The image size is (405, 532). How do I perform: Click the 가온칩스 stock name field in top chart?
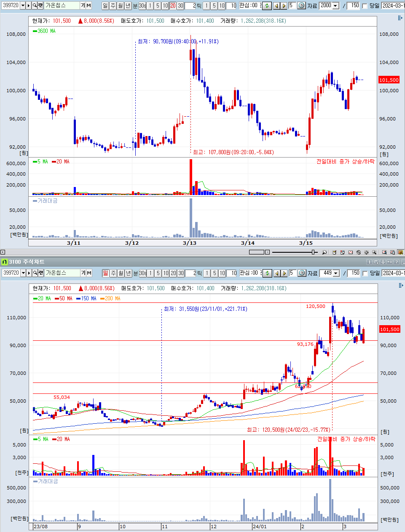[62, 5]
